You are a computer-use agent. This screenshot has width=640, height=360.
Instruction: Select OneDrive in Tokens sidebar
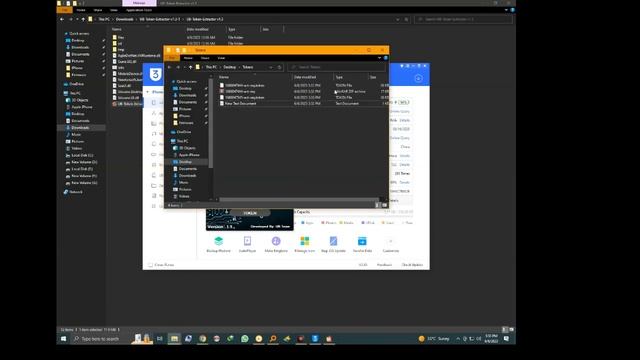pos(184,132)
